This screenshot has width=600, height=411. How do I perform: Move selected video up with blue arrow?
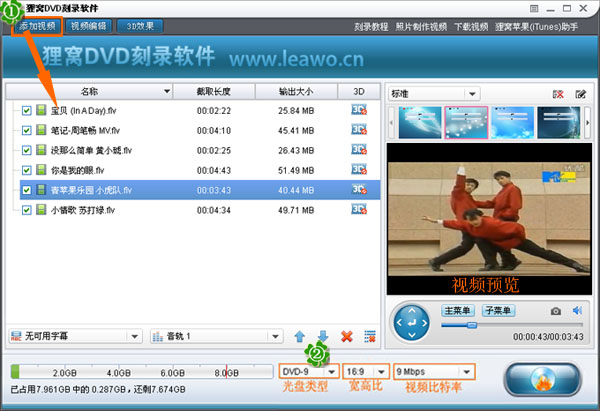tap(300, 336)
